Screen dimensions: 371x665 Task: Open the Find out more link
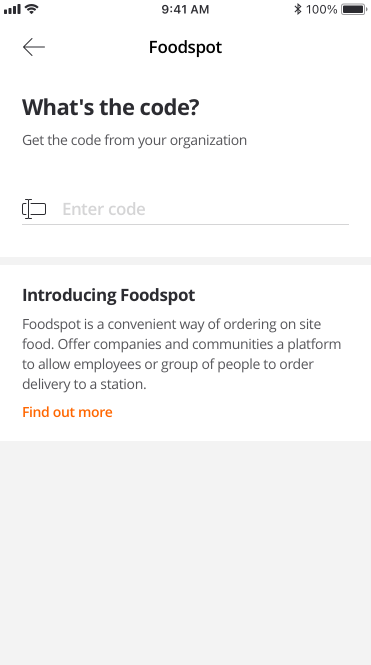pyautogui.click(x=67, y=412)
